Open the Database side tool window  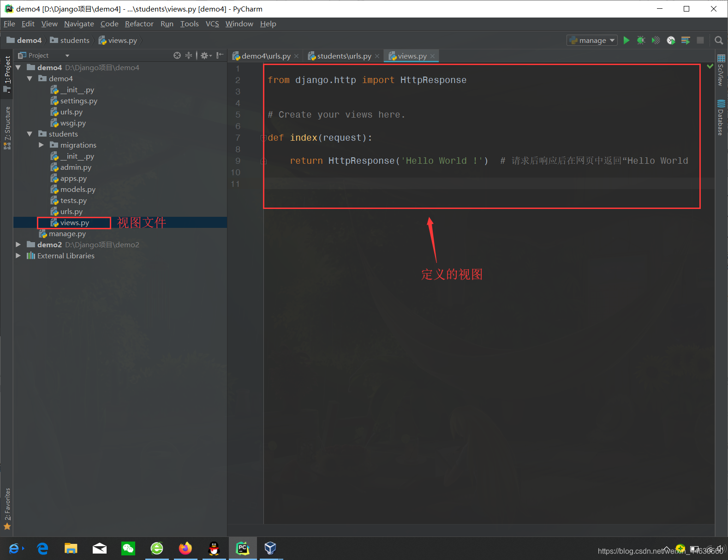(x=721, y=117)
